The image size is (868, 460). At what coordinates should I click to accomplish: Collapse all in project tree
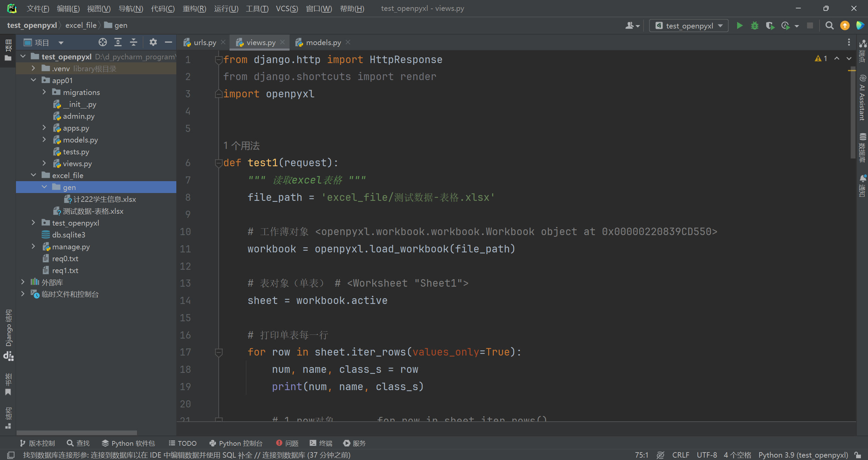pos(133,42)
